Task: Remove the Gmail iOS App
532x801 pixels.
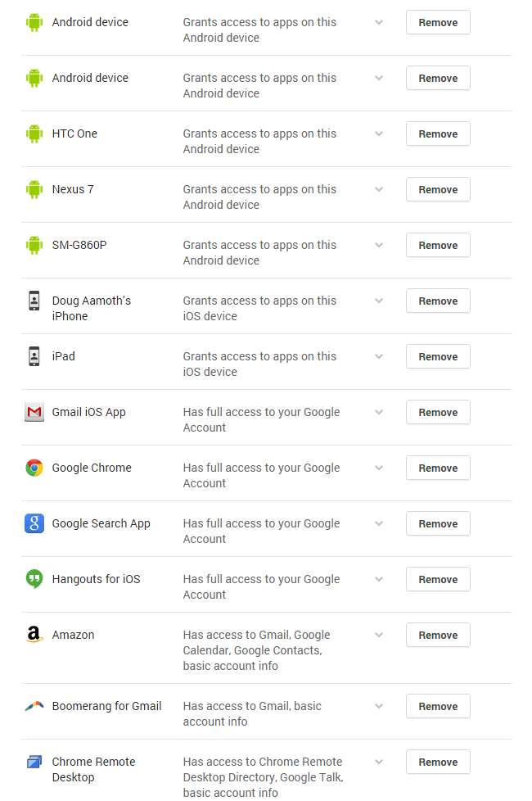Action: click(x=438, y=412)
